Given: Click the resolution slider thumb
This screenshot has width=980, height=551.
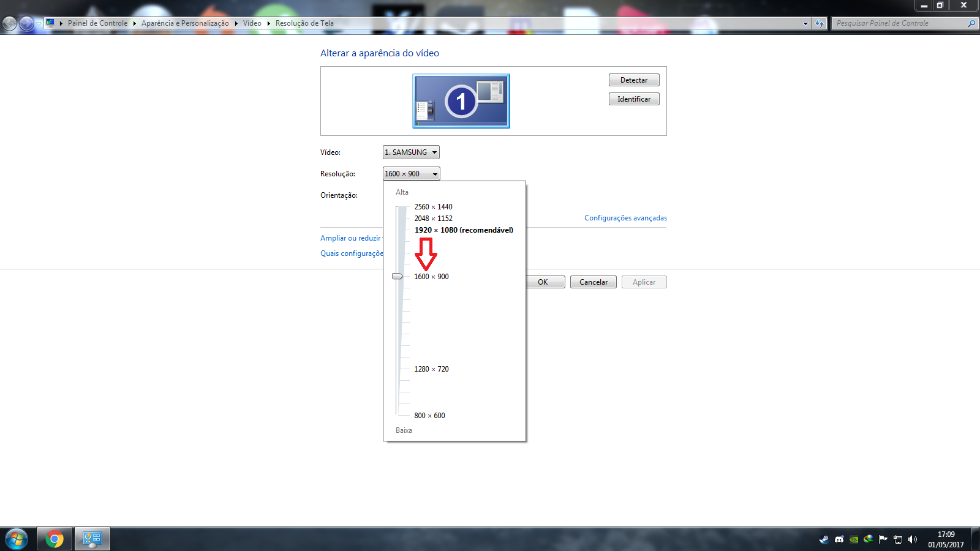Looking at the screenshot, I should tap(398, 277).
